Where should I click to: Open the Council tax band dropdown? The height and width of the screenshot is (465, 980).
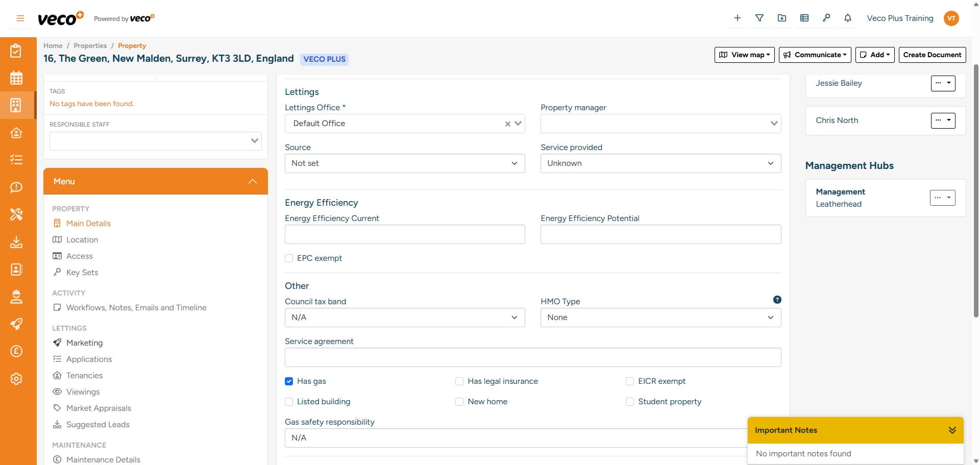(x=404, y=317)
